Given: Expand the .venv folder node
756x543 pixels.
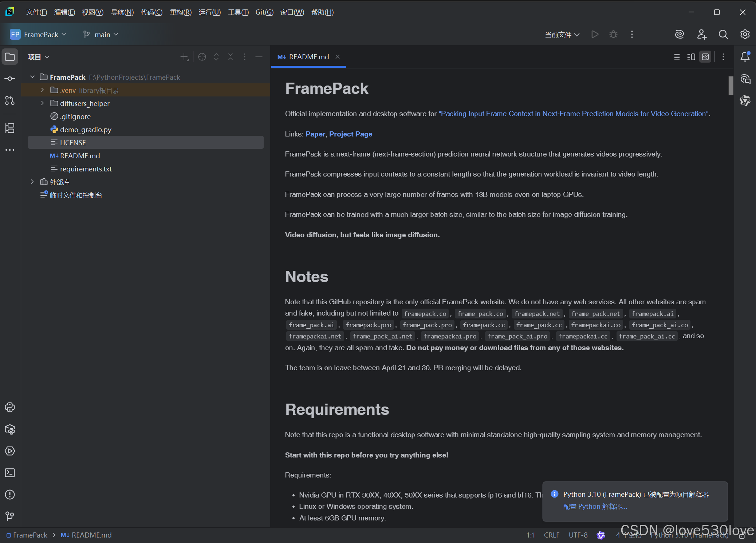Looking at the screenshot, I should click(43, 90).
